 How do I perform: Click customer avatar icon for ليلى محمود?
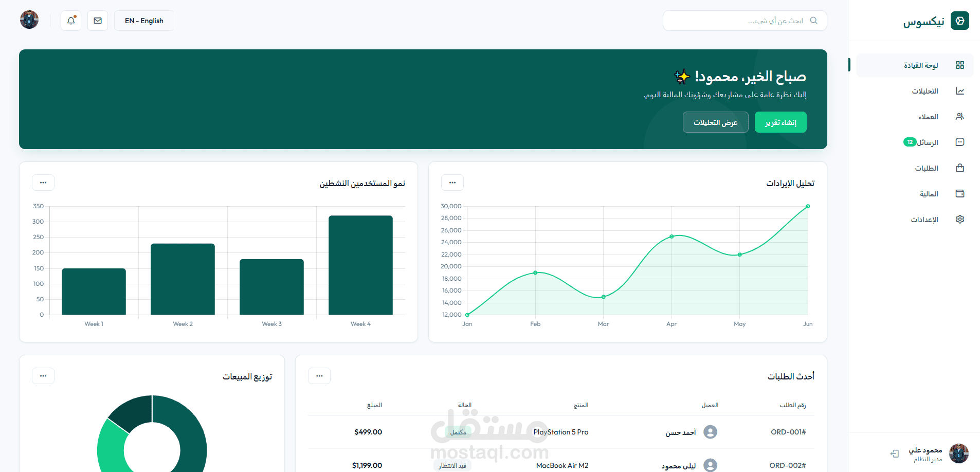click(x=710, y=465)
